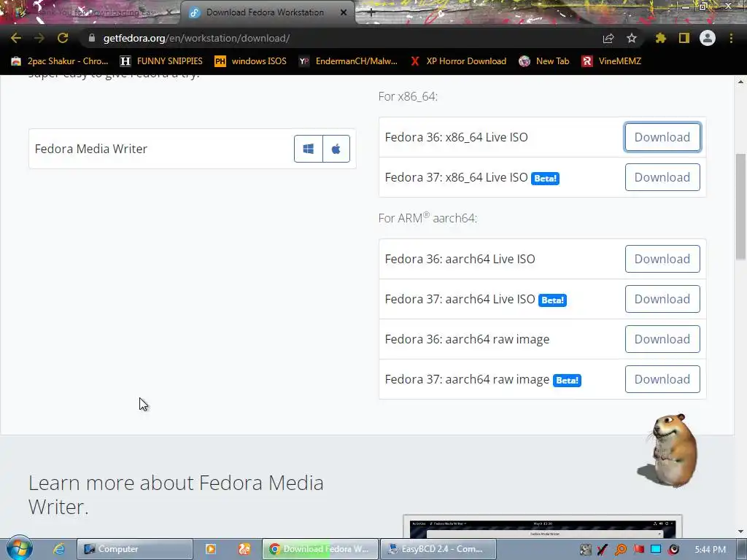The image size is (747, 560).
Task: Click the Beta! badge on 37 aarch64 Live ISO
Action: click(x=552, y=300)
